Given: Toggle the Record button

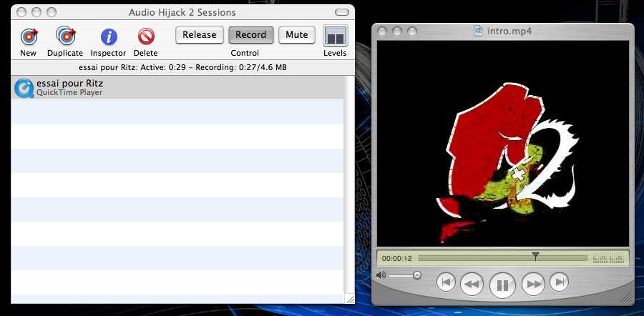Looking at the screenshot, I should [x=250, y=35].
